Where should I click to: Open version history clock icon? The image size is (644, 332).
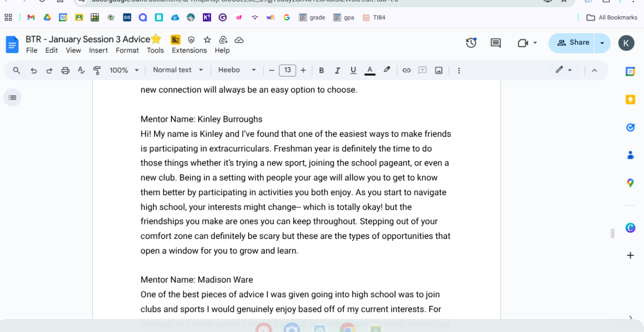pos(471,43)
